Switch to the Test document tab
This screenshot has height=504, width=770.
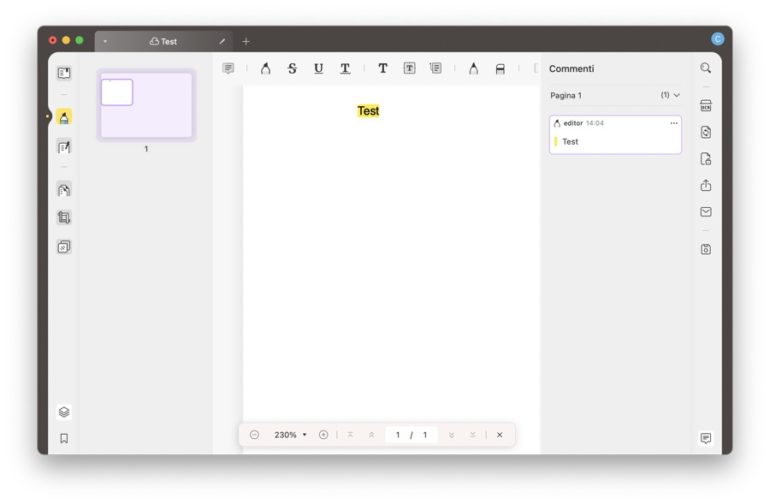[164, 42]
